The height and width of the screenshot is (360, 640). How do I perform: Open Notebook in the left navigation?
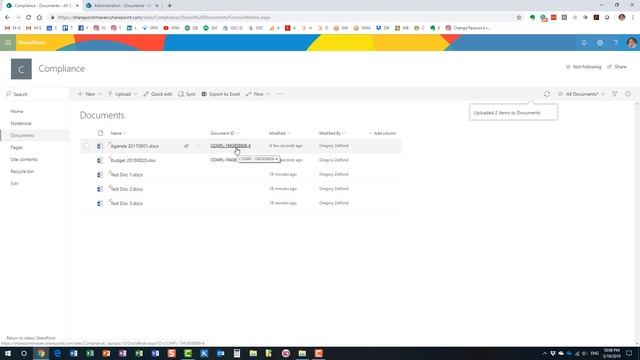tap(21, 123)
